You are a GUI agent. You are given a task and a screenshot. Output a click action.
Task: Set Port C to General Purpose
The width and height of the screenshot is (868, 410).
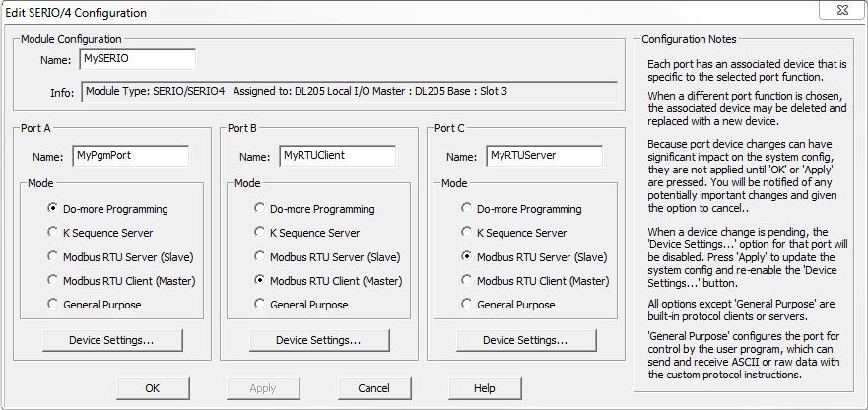tap(467, 305)
